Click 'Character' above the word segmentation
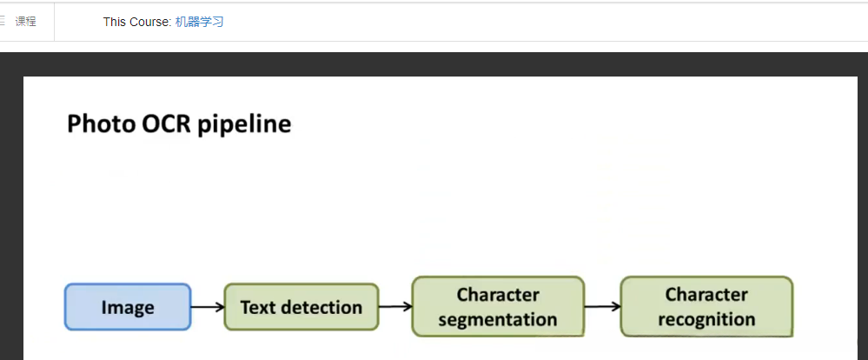The height and width of the screenshot is (360, 868). [498, 295]
